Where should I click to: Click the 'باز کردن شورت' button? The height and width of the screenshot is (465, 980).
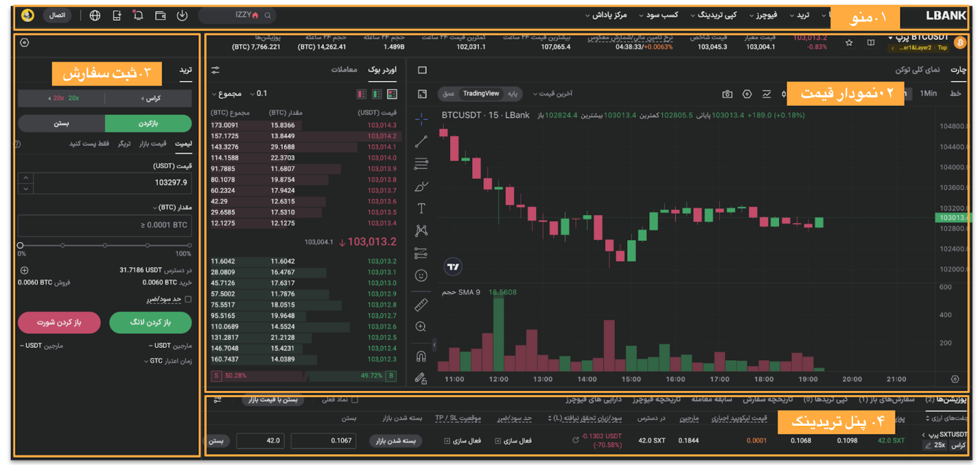(x=59, y=322)
